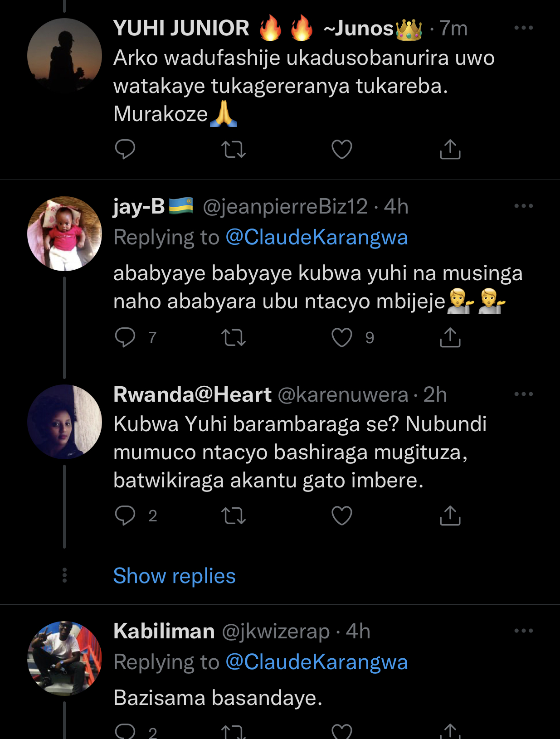Image resolution: width=560 pixels, height=739 pixels.
Task: Reply to jay-B's tweet
Action: [125, 337]
